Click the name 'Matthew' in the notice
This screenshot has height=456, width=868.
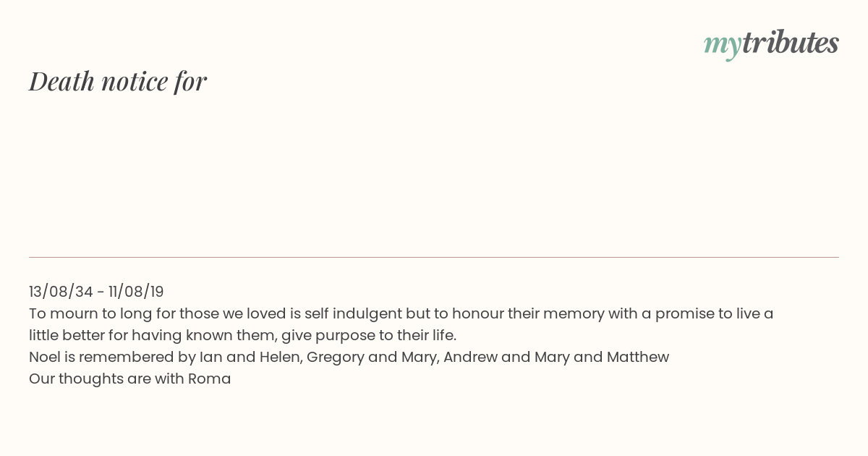(x=638, y=357)
